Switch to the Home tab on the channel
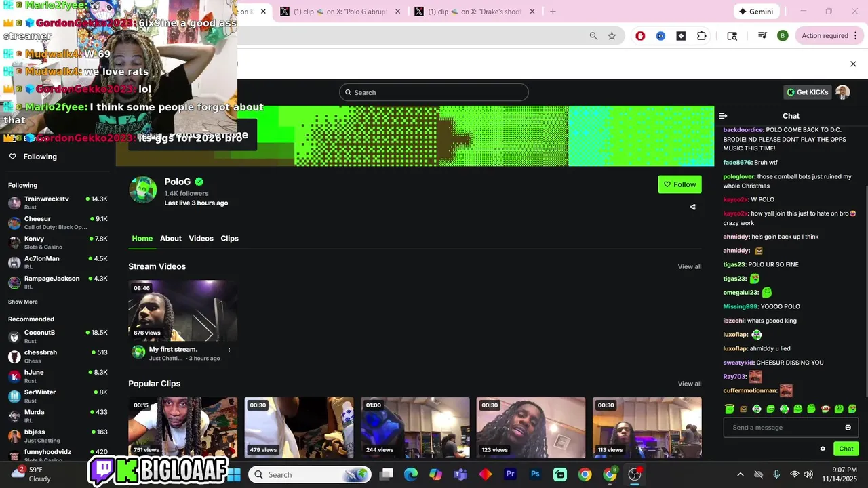Screen dimensions: 868x488 tap(142, 239)
